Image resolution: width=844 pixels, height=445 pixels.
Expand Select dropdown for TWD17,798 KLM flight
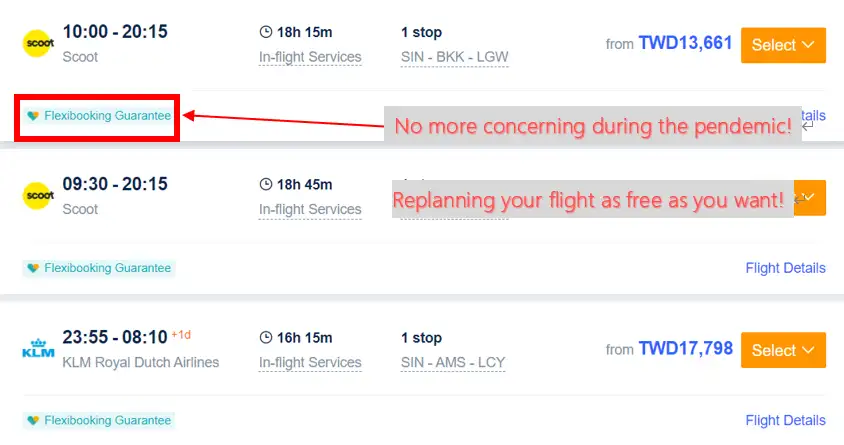tap(783, 350)
